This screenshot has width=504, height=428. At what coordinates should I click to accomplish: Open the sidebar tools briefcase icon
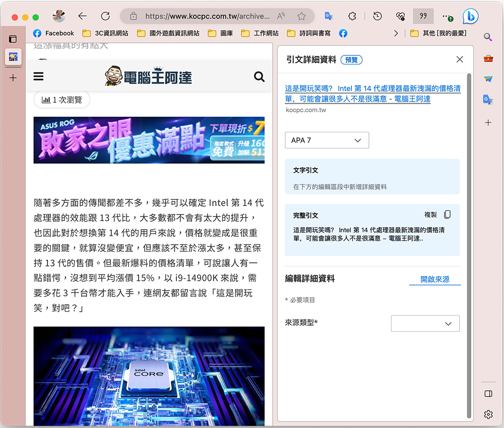[x=488, y=58]
